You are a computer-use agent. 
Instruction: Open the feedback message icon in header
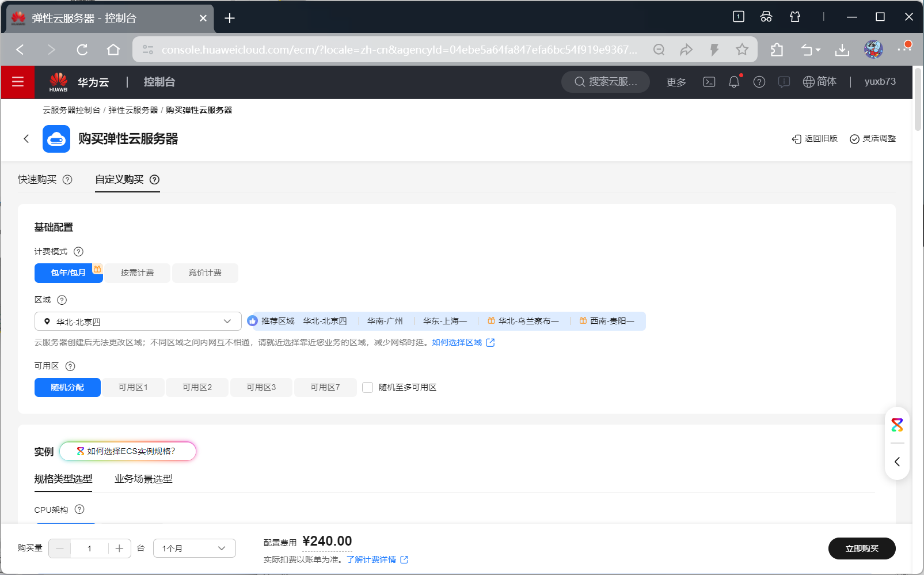tap(784, 82)
